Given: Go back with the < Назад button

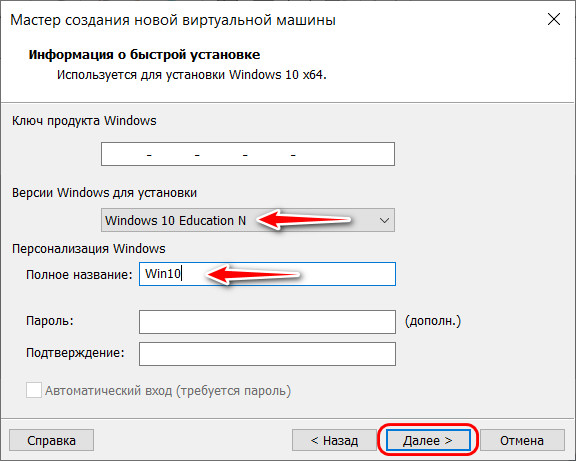Looking at the screenshot, I should (334, 440).
